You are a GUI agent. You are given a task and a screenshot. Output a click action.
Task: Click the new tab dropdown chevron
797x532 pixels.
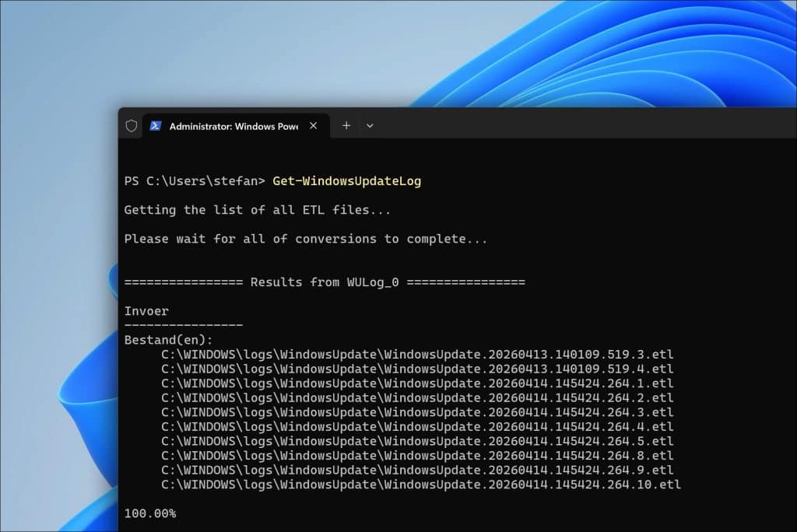point(370,125)
